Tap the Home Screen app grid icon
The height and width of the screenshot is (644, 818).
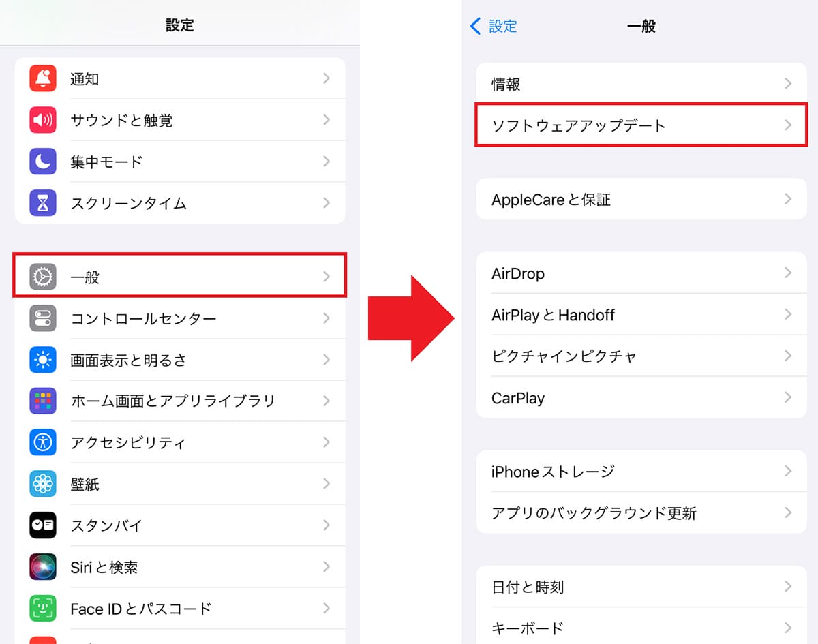click(x=43, y=401)
